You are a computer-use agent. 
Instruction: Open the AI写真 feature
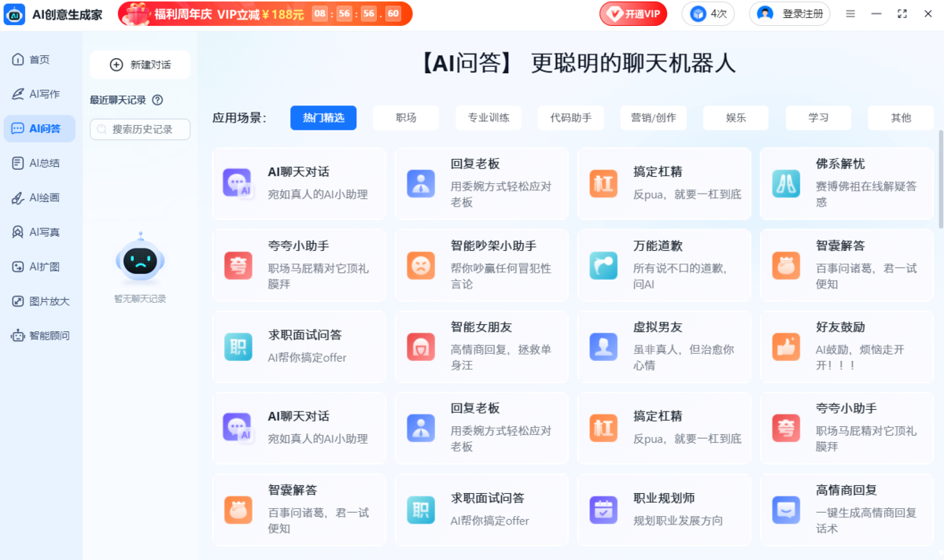pyautogui.click(x=39, y=232)
